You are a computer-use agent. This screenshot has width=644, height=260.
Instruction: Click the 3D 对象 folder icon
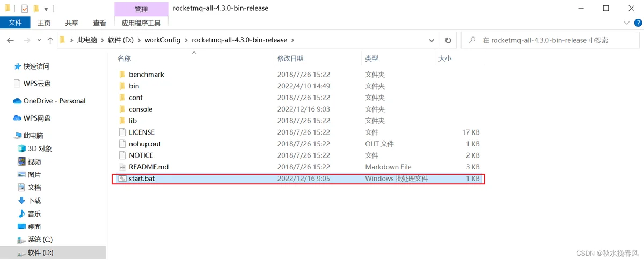coord(21,148)
